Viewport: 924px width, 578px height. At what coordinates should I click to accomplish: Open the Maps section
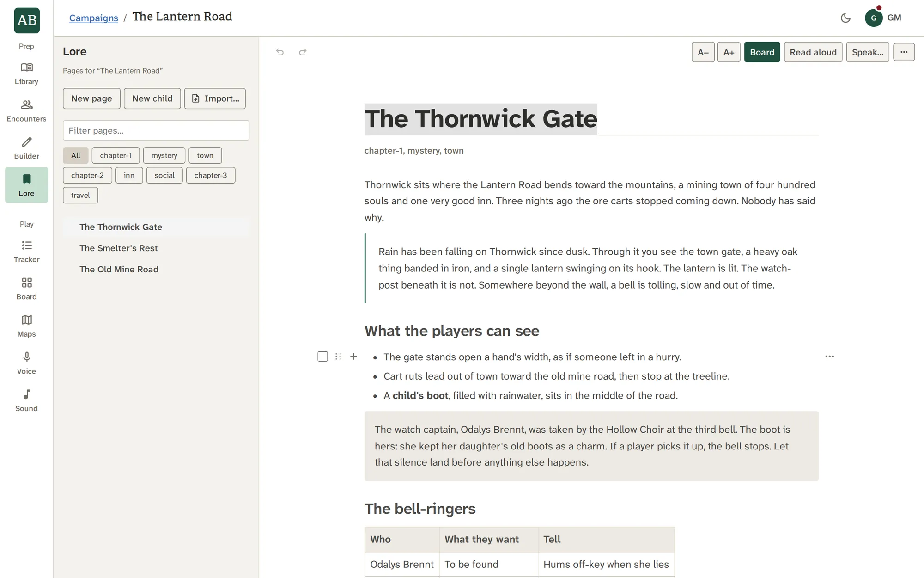click(26, 326)
